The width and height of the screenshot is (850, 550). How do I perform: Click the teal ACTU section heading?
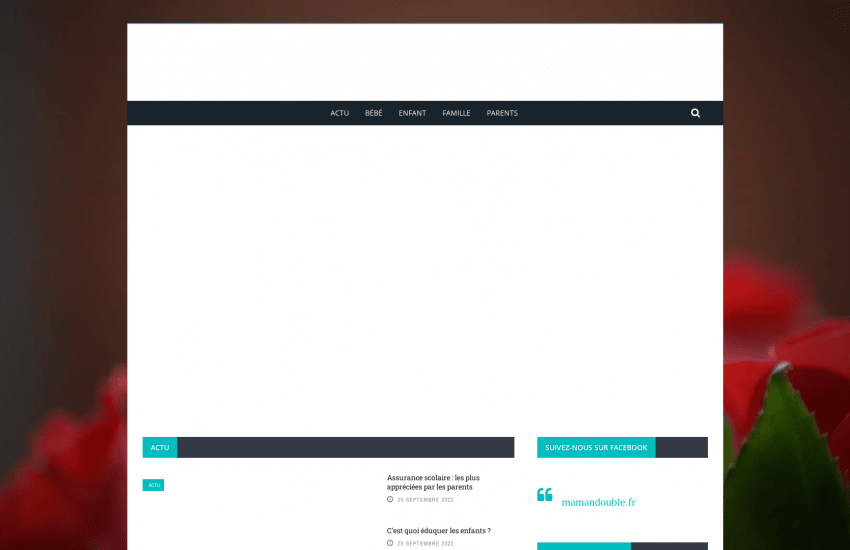tap(160, 447)
